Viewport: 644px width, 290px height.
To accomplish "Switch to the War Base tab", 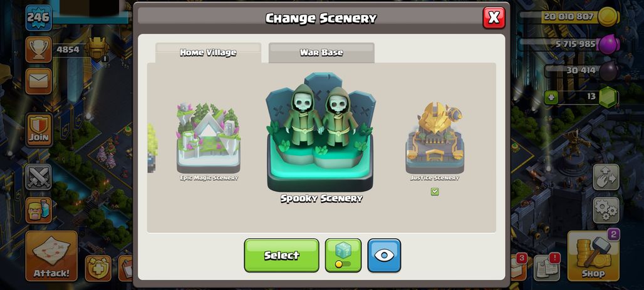I will click(x=321, y=53).
